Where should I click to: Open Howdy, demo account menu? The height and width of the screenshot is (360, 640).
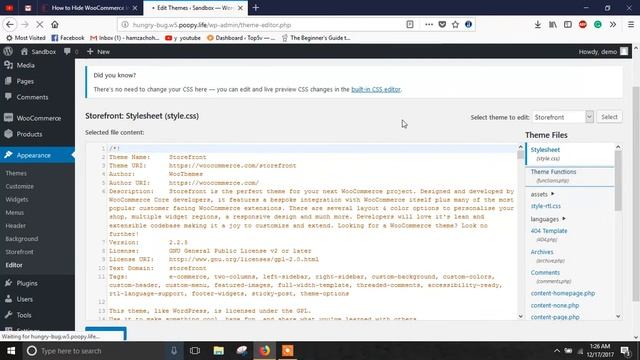tap(603, 51)
